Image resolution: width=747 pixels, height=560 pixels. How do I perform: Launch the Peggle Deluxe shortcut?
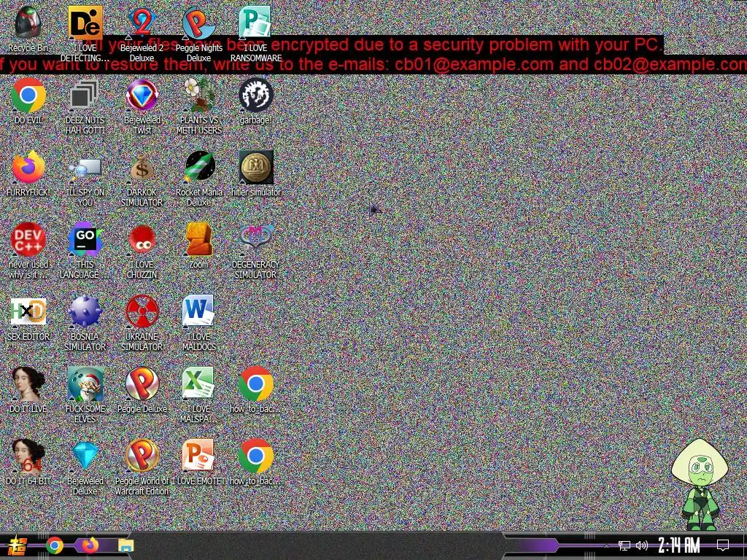pyautogui.click(x=142, y=384)
